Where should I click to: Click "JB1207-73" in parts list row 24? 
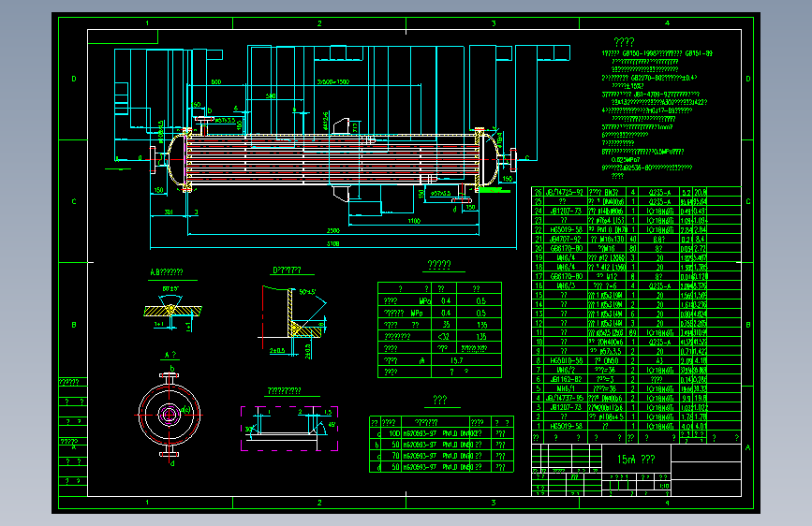(x=566, y=211)
